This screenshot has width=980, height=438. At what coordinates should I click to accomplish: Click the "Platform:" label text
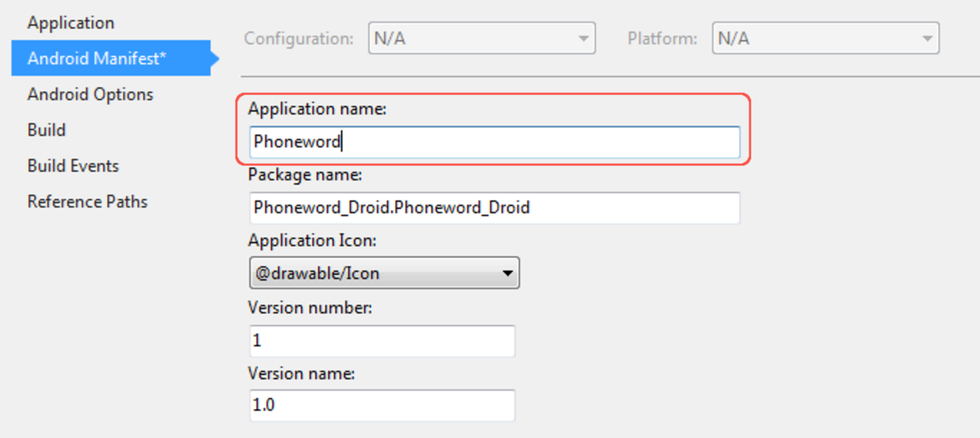[x=662, y=39]
